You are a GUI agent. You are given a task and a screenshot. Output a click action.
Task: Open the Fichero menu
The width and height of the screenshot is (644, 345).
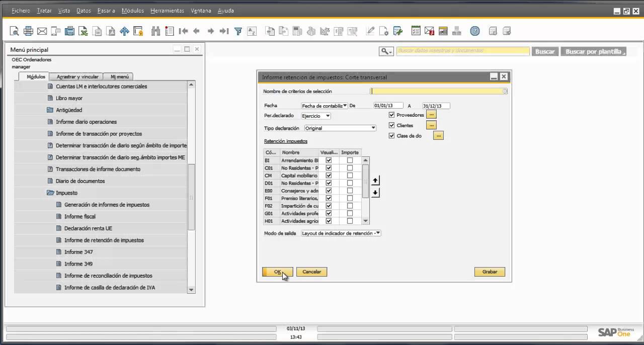coord(21,11)
